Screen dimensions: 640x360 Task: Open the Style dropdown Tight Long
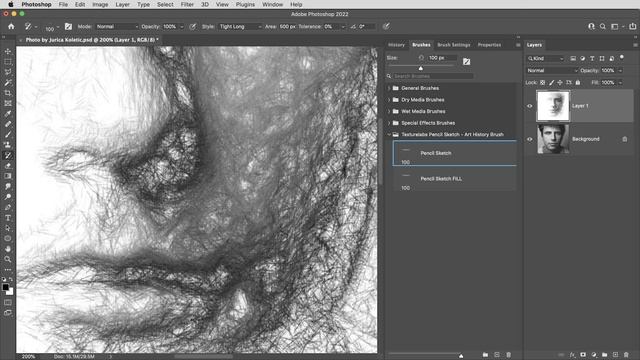pos(240,27)
